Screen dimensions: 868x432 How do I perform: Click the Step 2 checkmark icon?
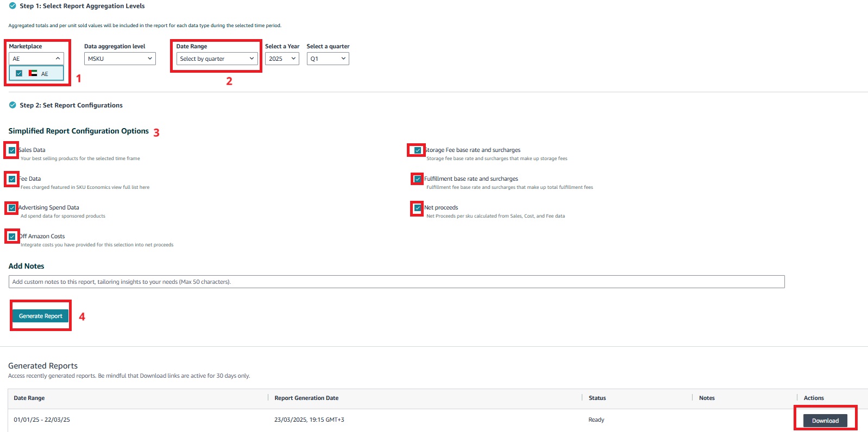[x=12, y=105]
